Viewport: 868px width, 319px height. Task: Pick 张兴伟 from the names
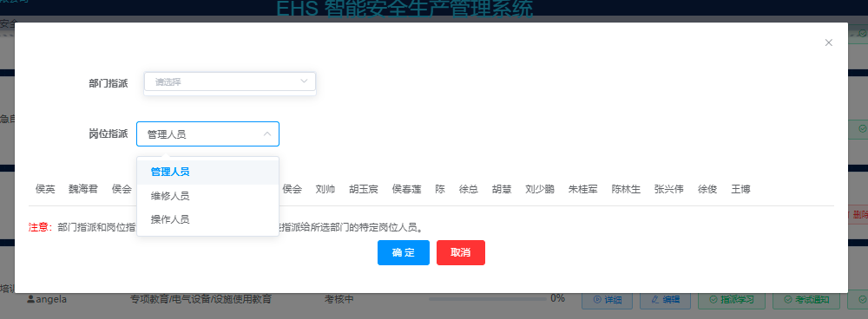[x=668, y=190]
